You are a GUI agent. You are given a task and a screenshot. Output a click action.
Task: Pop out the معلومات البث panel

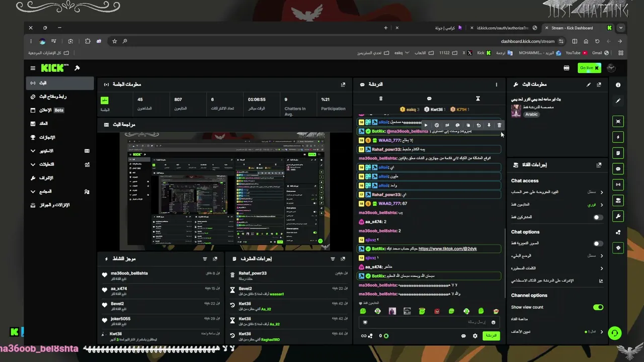(x=599, y=84)
